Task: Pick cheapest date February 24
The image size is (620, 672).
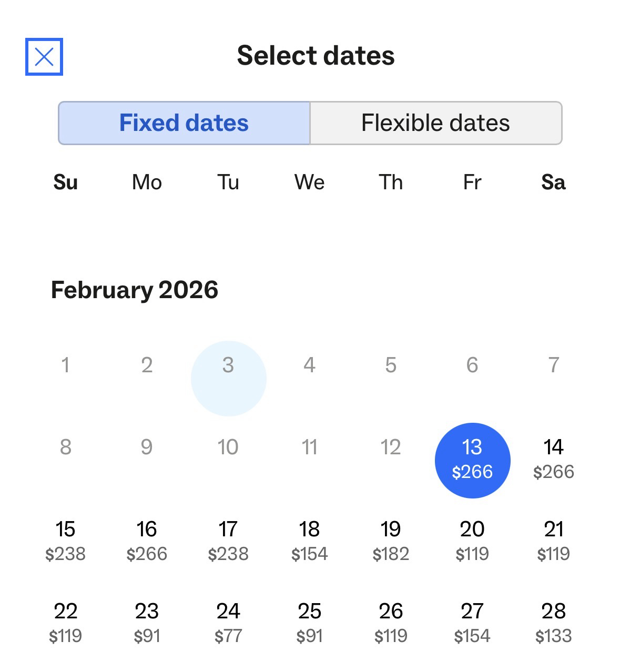Action: 228,623
